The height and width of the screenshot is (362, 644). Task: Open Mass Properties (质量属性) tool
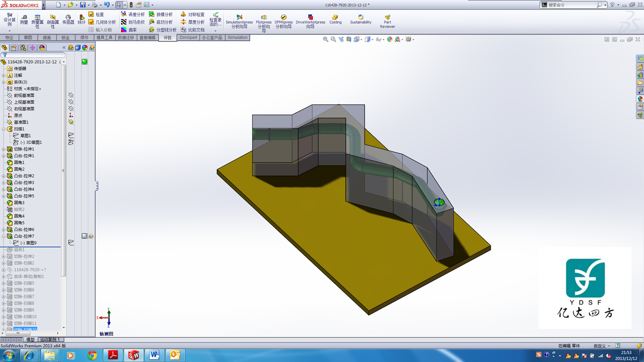coord(37,21)
